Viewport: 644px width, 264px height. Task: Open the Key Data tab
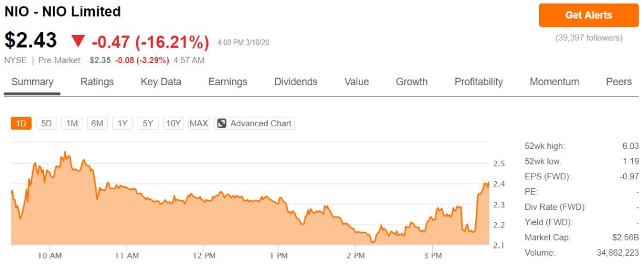161,82
